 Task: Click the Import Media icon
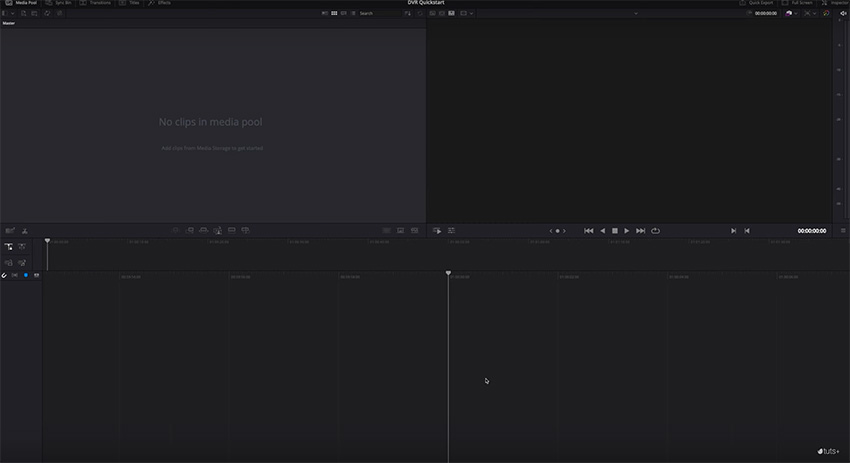coord(23,13)
